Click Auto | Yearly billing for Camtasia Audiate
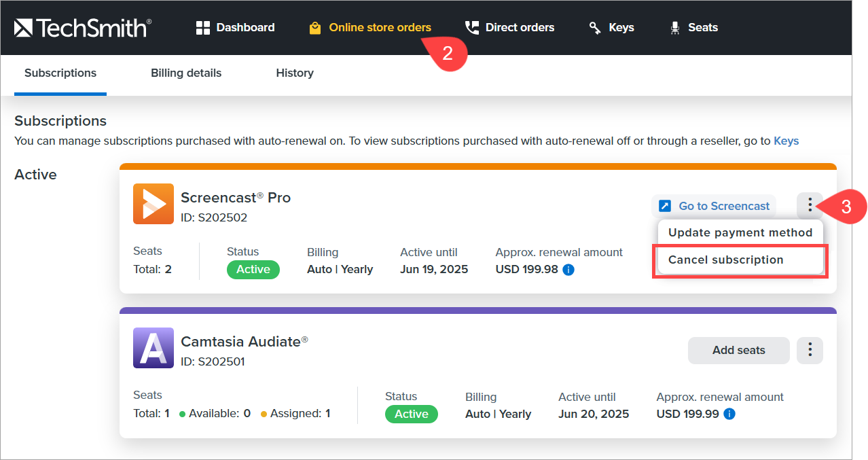The width and height of the screenshot is (868, 460). tap(498, 414)
